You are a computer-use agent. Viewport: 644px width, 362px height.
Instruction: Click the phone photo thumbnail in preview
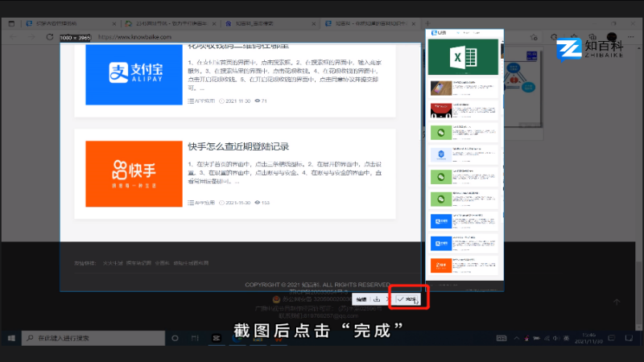click(x=440, y=88)
